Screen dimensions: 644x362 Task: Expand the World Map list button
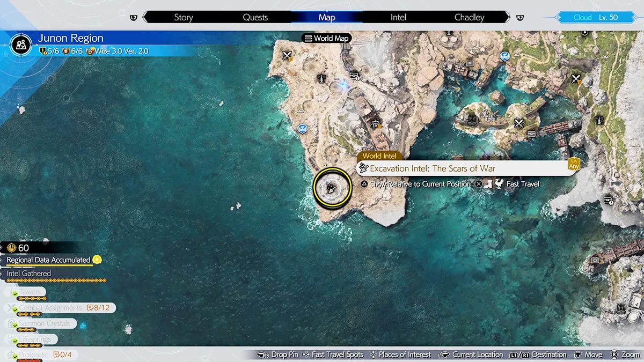click(326, 38)
